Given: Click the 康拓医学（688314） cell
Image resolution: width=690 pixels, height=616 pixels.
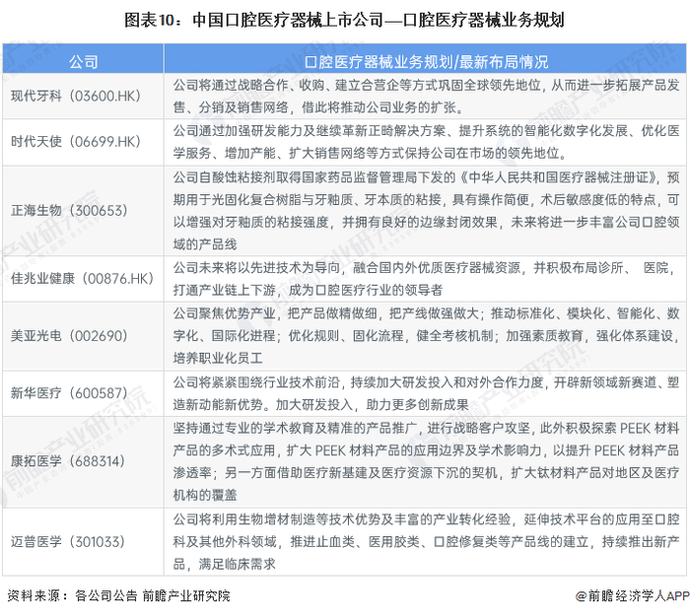Looking at the screenshot, I should (x=83, y=461).
